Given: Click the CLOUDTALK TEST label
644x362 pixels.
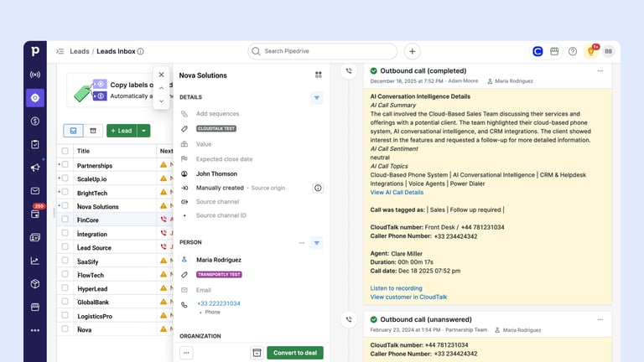Looking at the screenshot, I should pos(216,128).
